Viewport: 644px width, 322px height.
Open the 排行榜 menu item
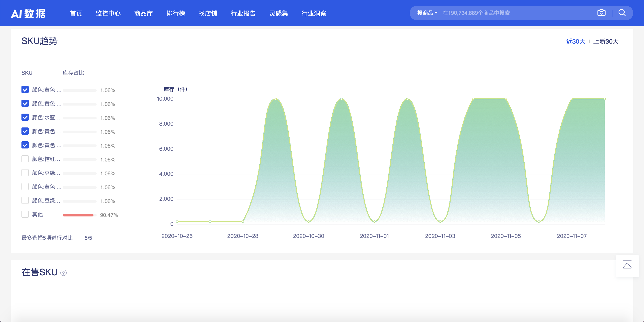click(176, 13)
